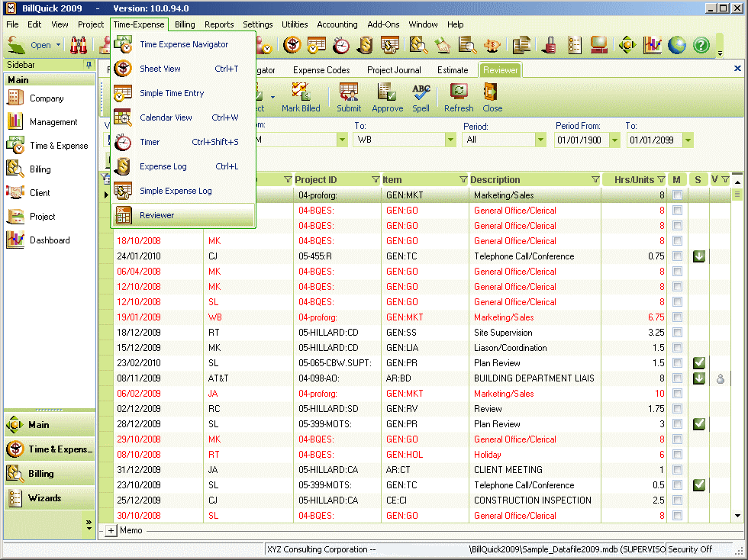This screenshot has width=748, height=560.
Task: Click the stacked documents reports icon
Action: pos(521,45)
